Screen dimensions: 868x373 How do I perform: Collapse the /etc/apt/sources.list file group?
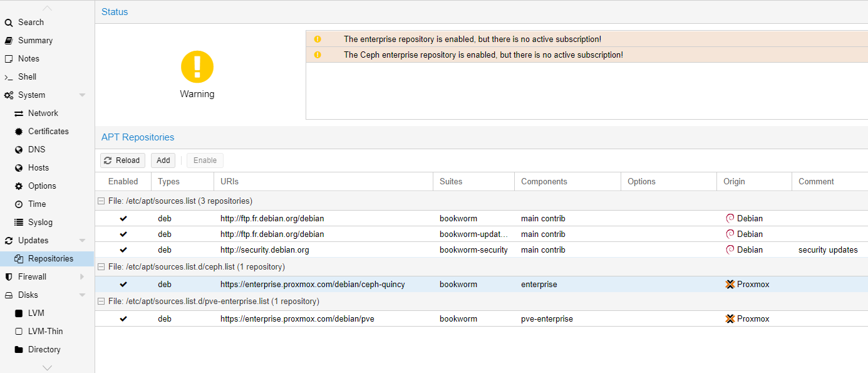tap(101, 201)
